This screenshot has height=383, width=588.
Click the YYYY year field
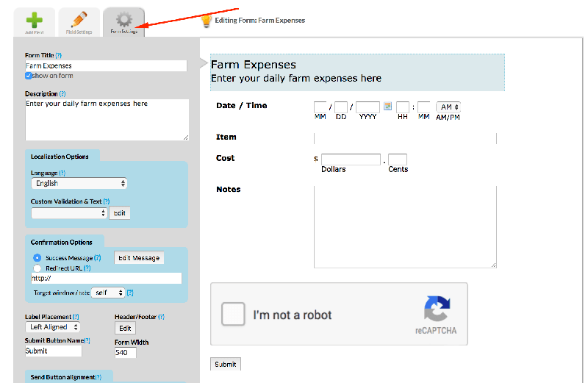tap(368, 107)
